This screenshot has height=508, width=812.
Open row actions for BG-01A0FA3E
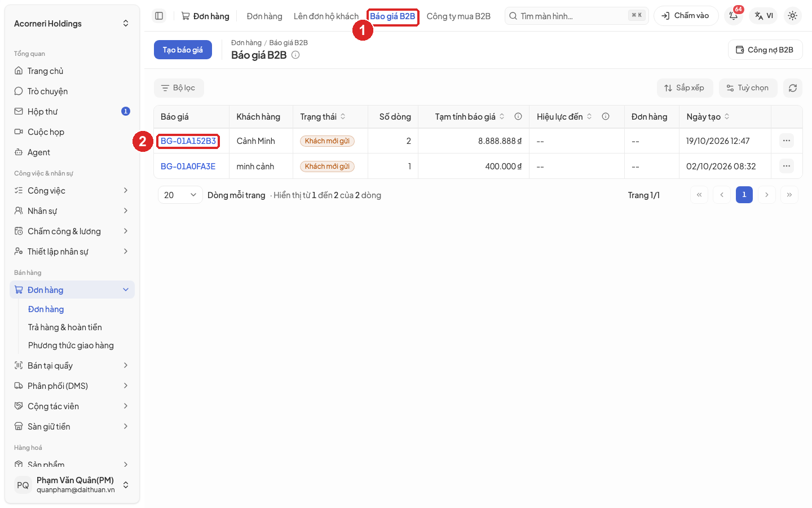pos(787,166)
